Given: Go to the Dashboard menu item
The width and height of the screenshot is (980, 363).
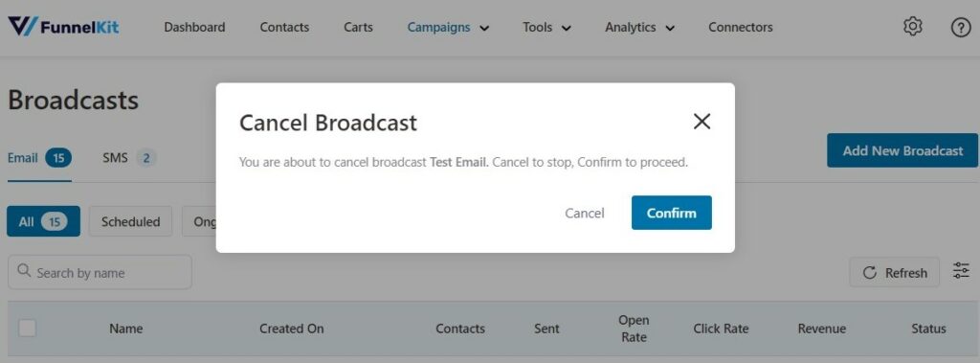Looking at the screenshot, I should [194, 28].
